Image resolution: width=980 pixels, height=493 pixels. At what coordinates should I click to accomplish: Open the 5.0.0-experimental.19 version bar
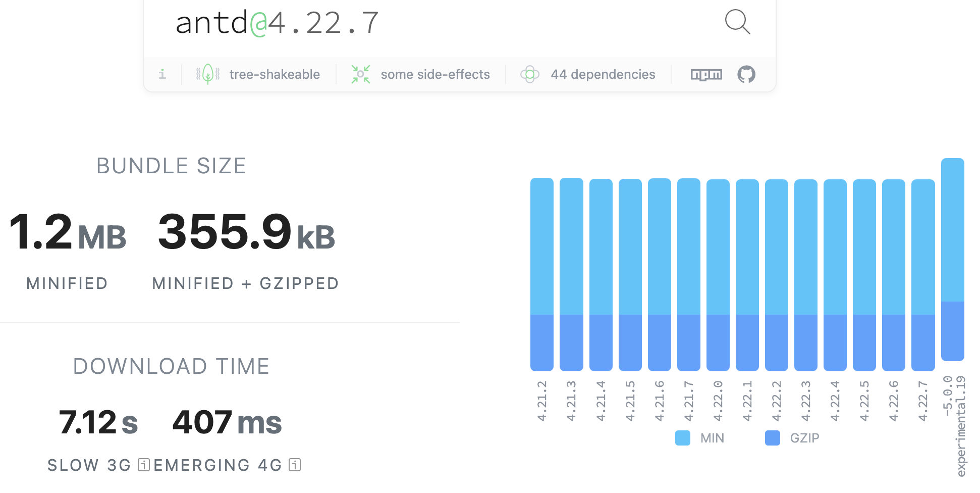pos(953,260)
